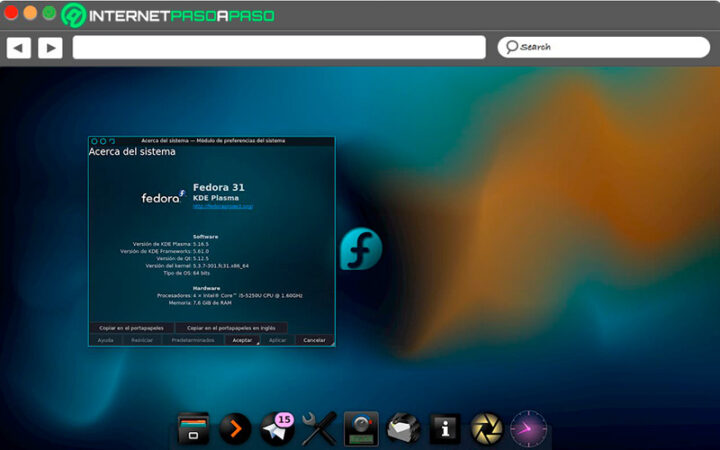Launch the camera shutter screenshot dock icon
Screen dimensions: 720x450
point(487,429)
